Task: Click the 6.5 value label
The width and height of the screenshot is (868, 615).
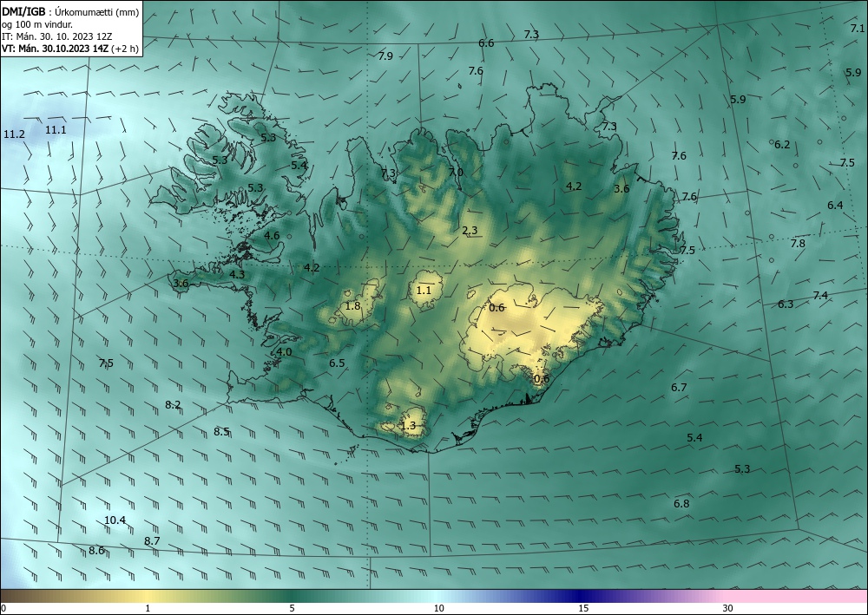Action: point(337,363)
